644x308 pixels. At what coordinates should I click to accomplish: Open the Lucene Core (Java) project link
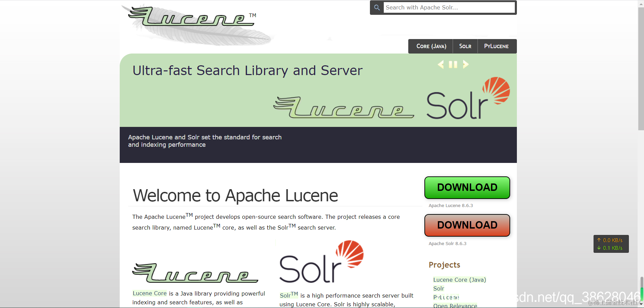coord(459,280)
